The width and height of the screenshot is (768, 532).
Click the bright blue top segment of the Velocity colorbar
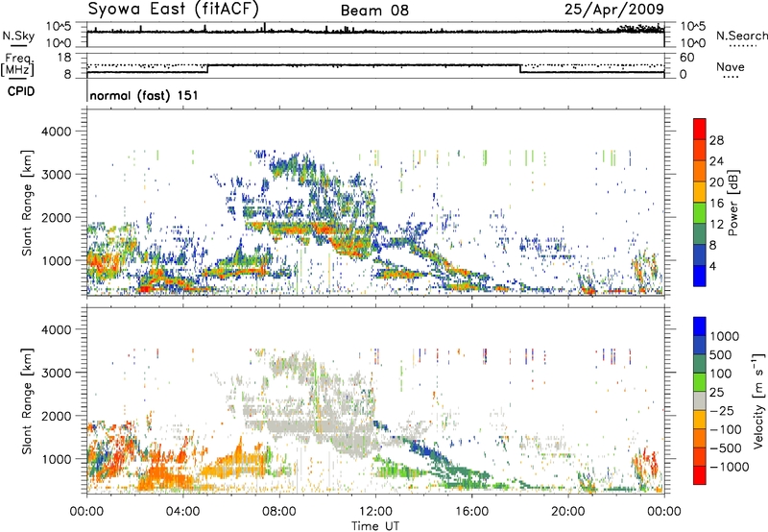[700, 326]
